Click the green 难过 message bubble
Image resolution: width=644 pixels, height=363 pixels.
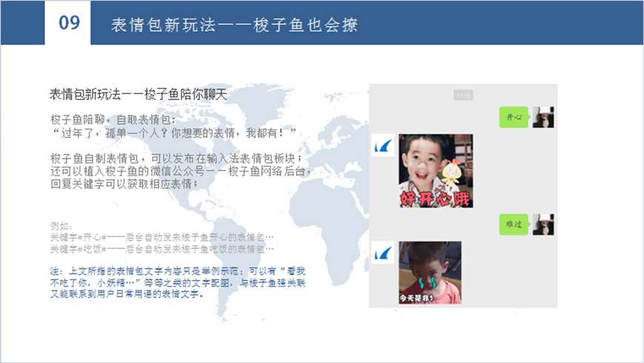[514, 224]
